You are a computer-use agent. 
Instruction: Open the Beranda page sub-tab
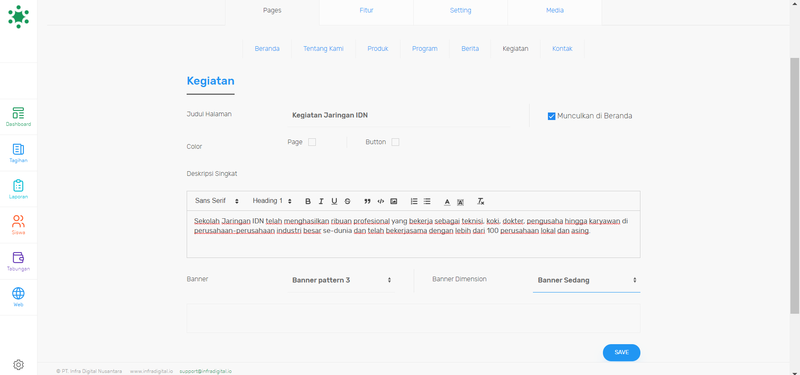(x=267, y=49)
